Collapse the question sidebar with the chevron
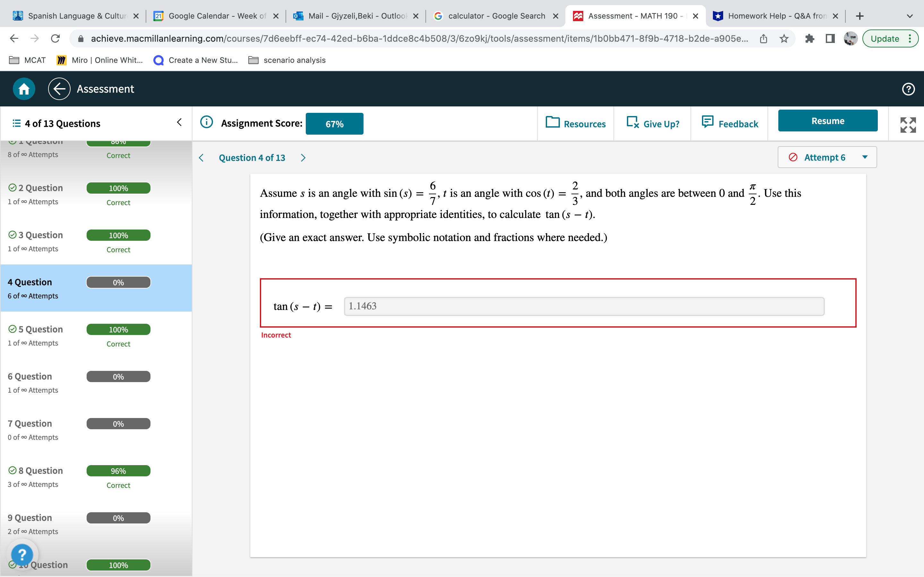Viewport: 924px width, 577px height. point(179,121)
